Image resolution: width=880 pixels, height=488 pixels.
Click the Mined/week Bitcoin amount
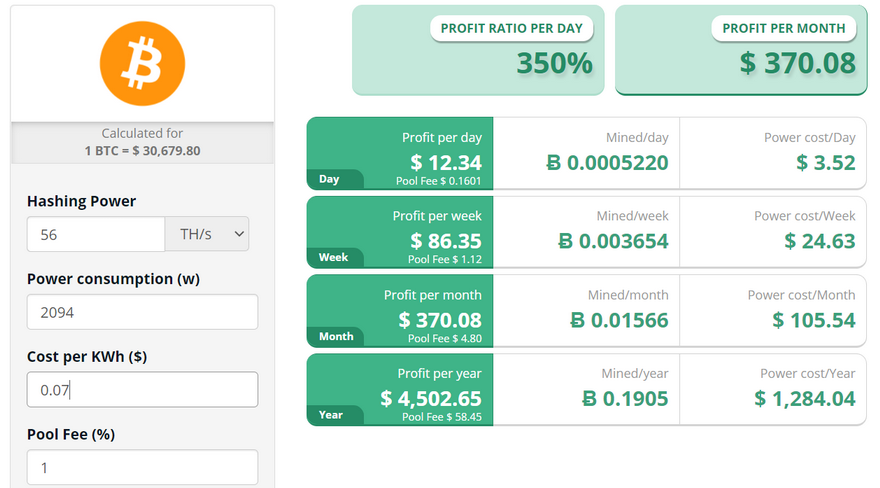point(612,241)
